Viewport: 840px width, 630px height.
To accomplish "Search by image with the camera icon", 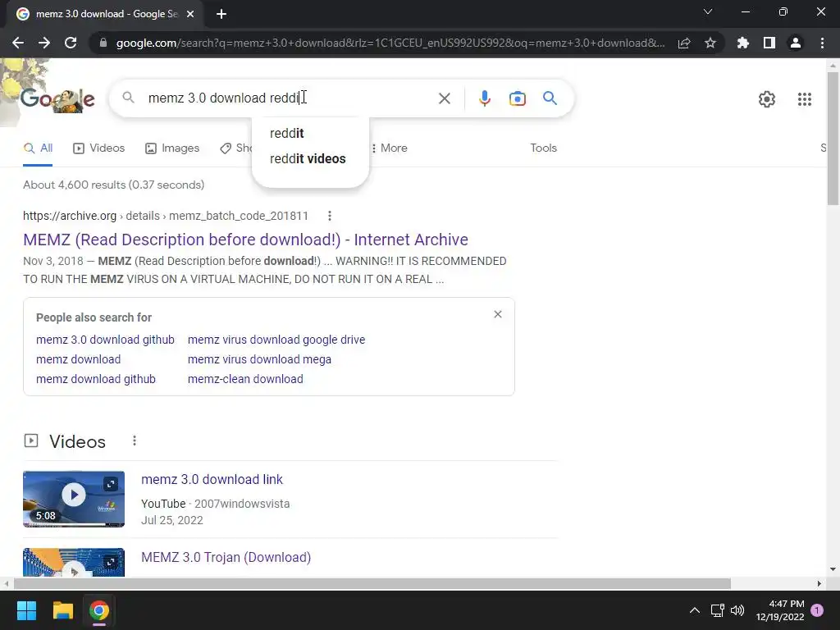I will tap(517, 98).
